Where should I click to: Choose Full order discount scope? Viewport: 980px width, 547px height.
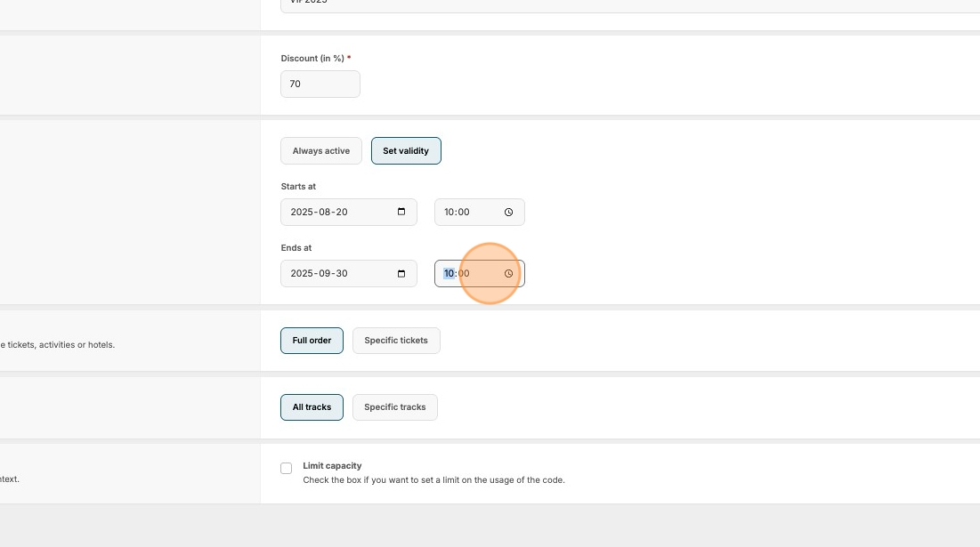coord(312,341)
